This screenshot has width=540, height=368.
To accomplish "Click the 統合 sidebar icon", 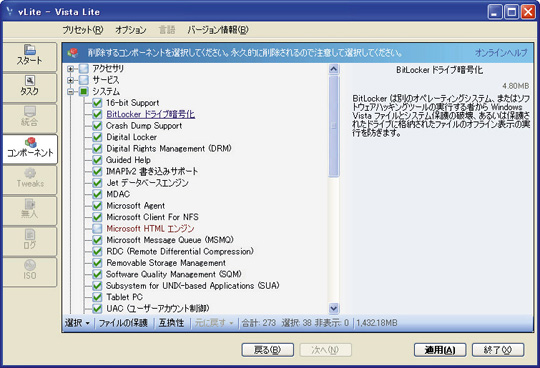I will [30, 111].
